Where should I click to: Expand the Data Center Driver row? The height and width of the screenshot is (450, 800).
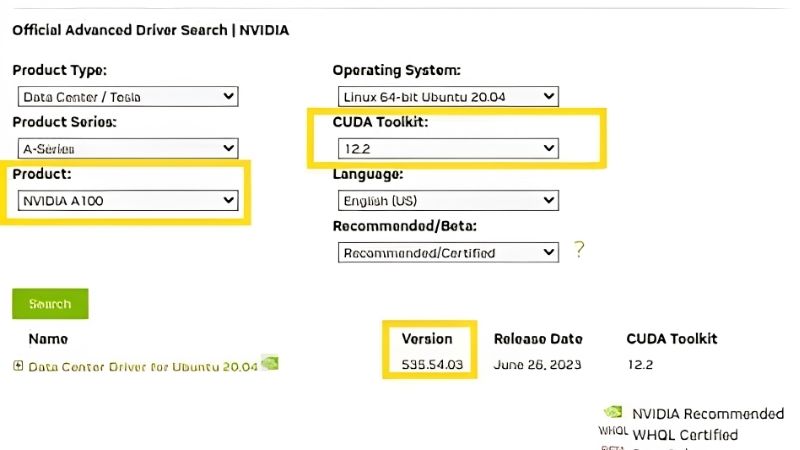18,365
